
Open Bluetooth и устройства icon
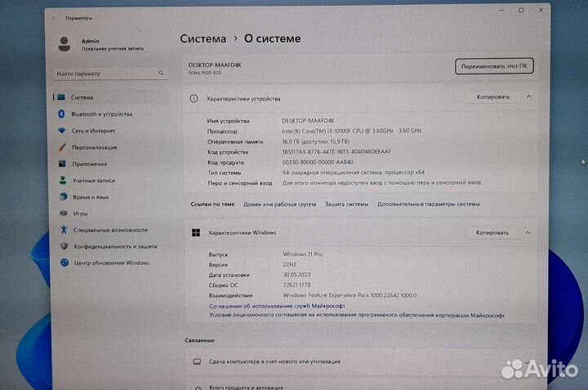click(61, 114)
